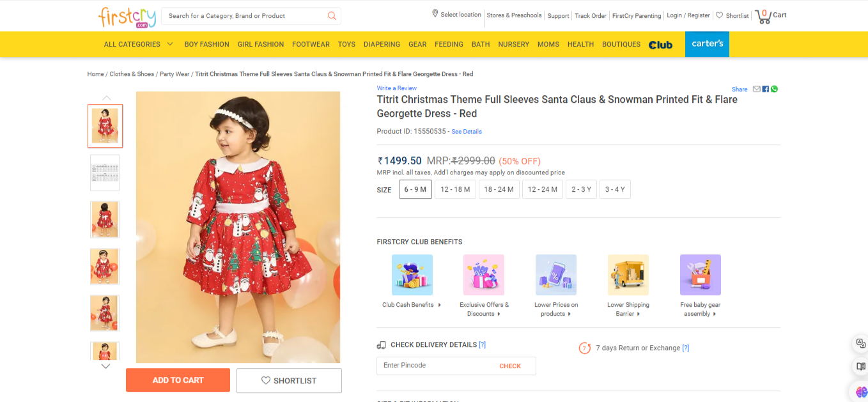Open the Select location picker
The height and width of the screenshot is (402, 868).
point(456,15)
